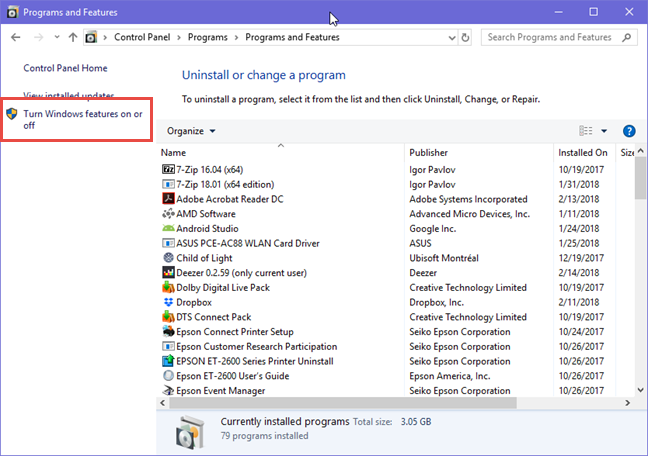The image size is (648, 456).
Task: Click the Dropbox program icon
Action: [168, 302]
